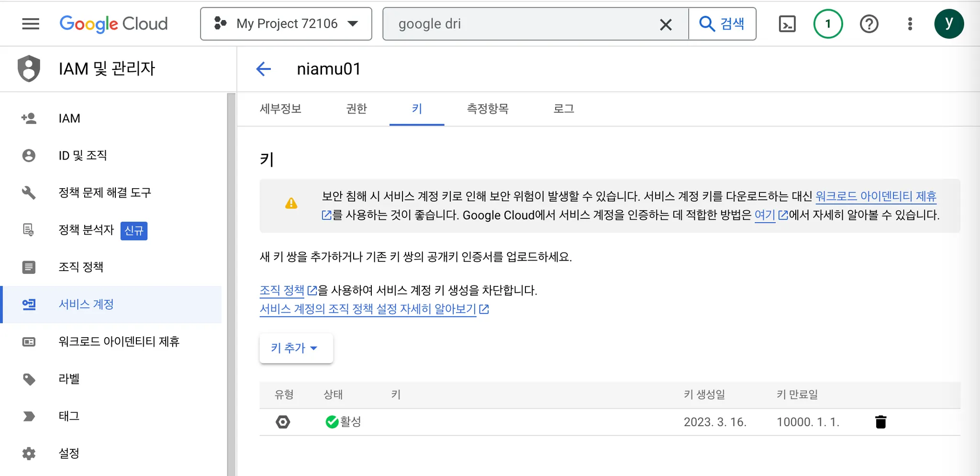Open the more options kebab menu
The image size is (980, 476).
click(910, 23)
